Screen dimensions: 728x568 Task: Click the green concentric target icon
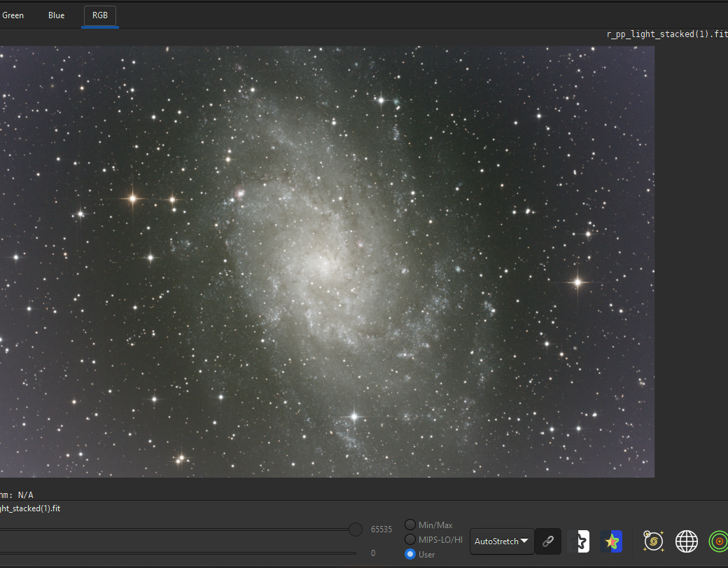click(718, 541)
